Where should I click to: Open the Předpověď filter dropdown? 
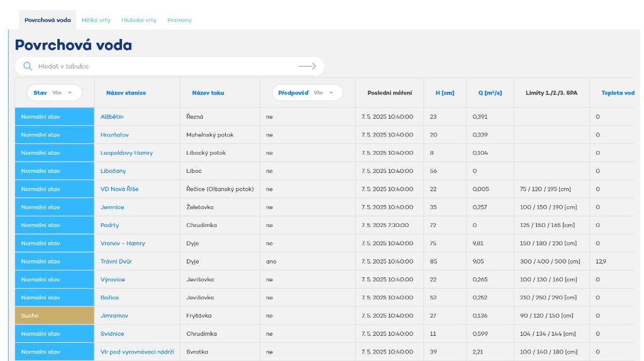[x=307, y=93]
